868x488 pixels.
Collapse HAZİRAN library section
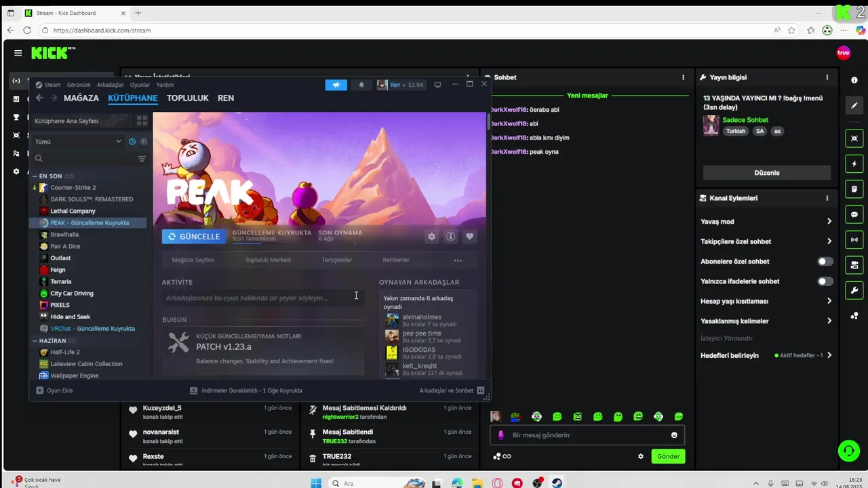coord(35,341)
